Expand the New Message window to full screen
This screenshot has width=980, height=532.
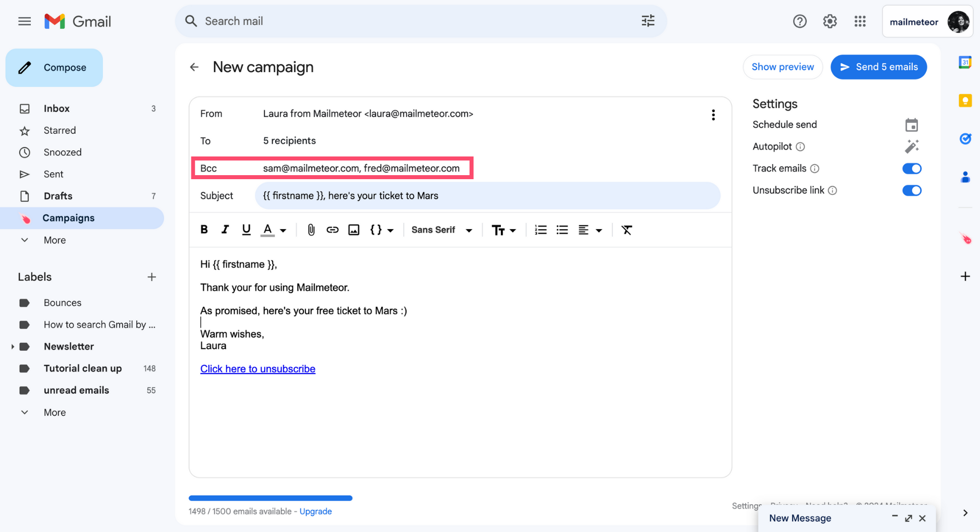coord(908,518)
